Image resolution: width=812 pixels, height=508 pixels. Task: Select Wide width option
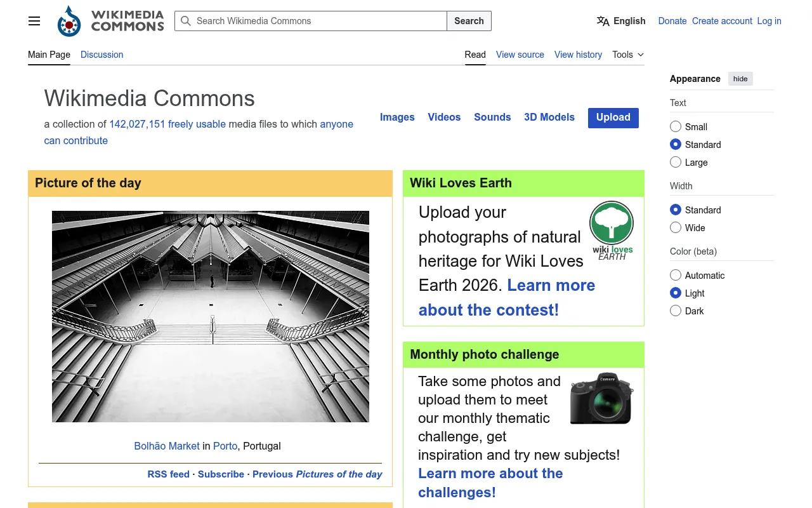pos(676,227)
